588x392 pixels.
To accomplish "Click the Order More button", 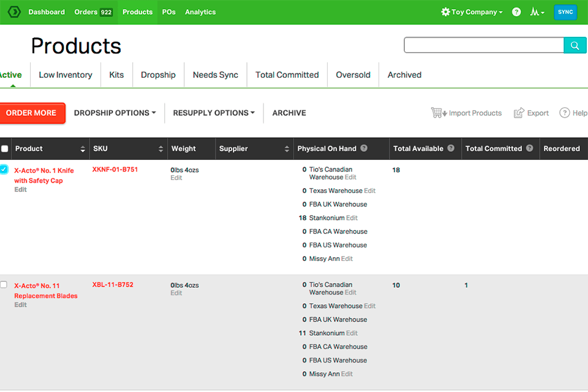I will [x=32, y=113].
